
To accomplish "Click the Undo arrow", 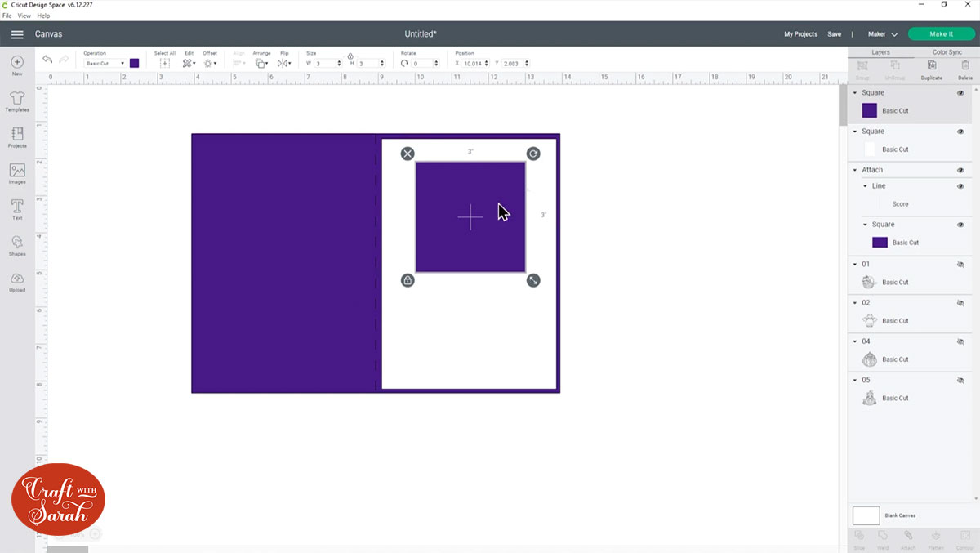I will (47, 60).
